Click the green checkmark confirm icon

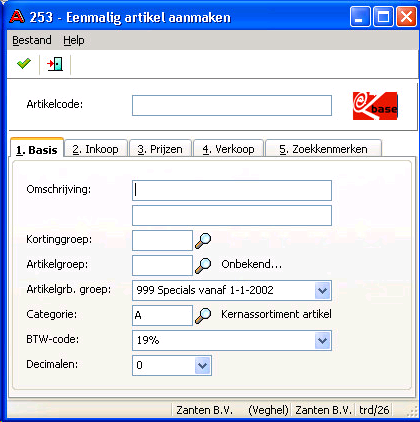[x=24, y=63]
